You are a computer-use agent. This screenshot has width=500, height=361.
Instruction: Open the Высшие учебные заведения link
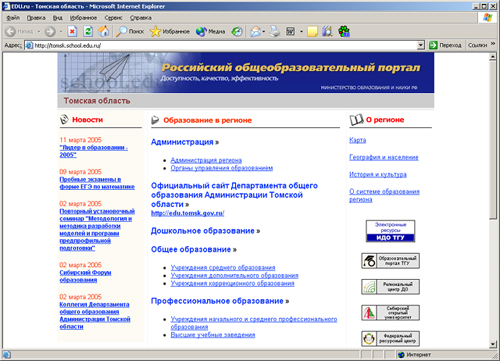(x=213, y=335)
